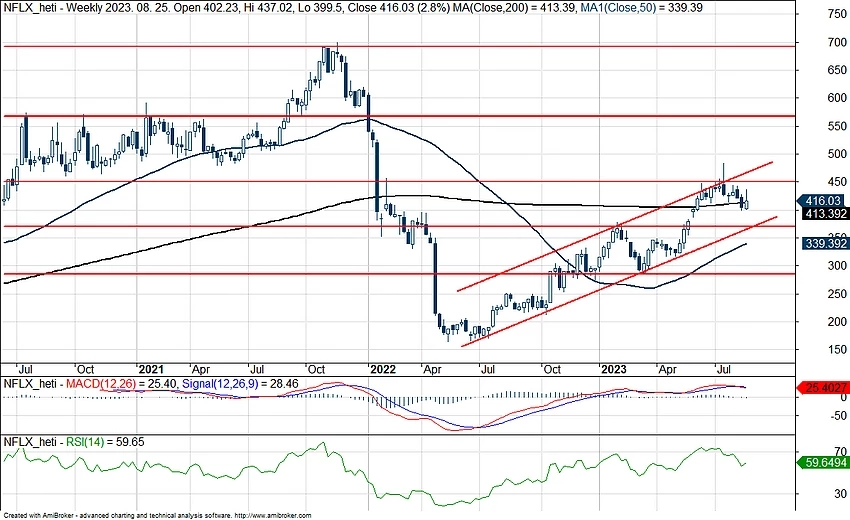Click the 'RSI(14) = 59.65' indicator label
This screenshot has height=520, width=850.
click(x=105, y=442)
